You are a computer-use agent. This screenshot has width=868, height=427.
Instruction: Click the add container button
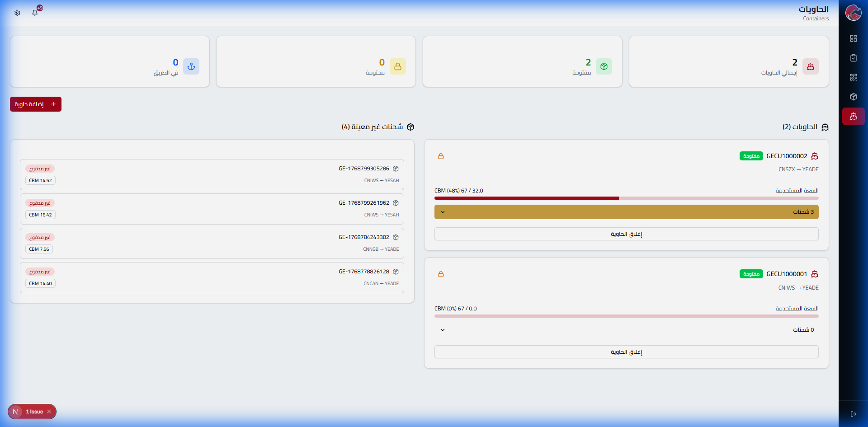pyautogui.click(x=36, y=104)
